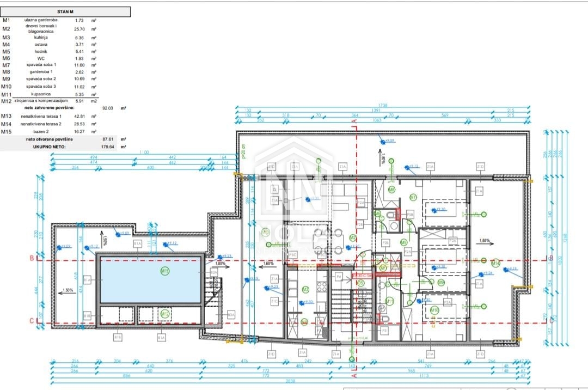Click the M7 bedroom marker circle
The image size is (588, 390).
[413, 197]
